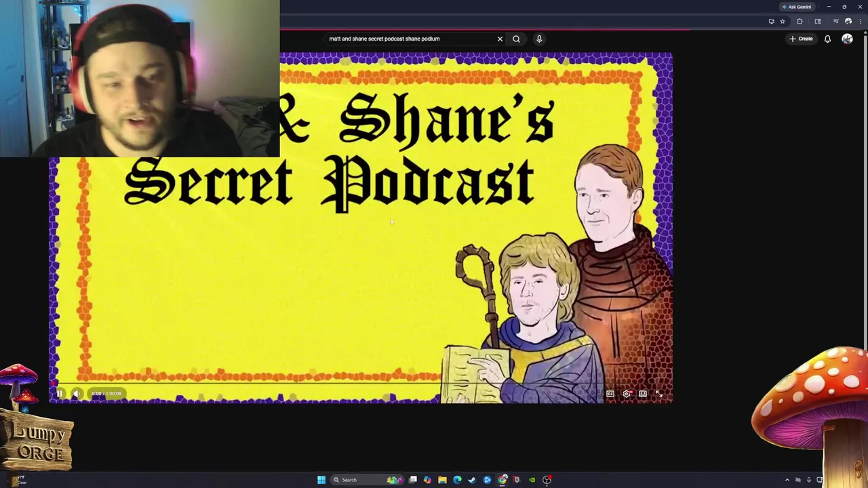The image size is (868, 488).
Task: Open the YouTube account avatar menu
Action: (x=847, y=39)
